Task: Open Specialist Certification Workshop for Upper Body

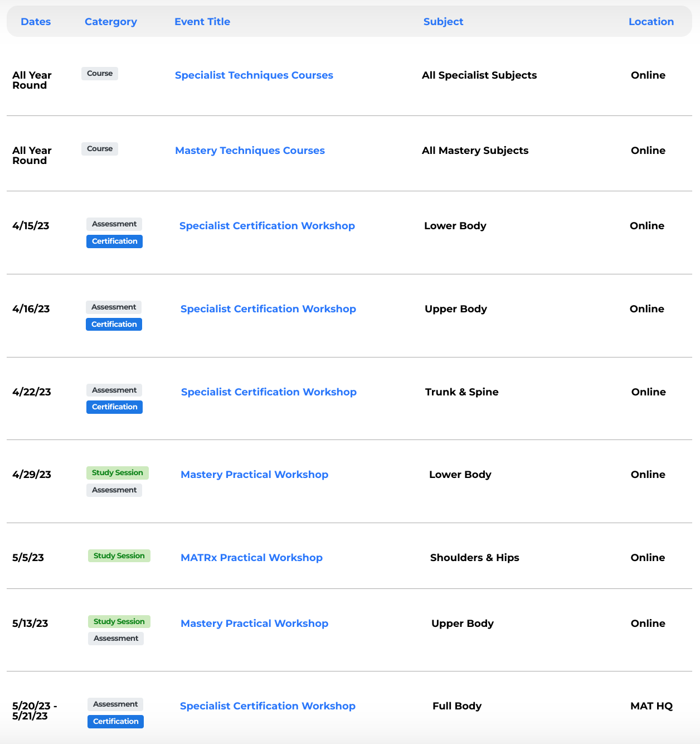Action: [268, 309]
